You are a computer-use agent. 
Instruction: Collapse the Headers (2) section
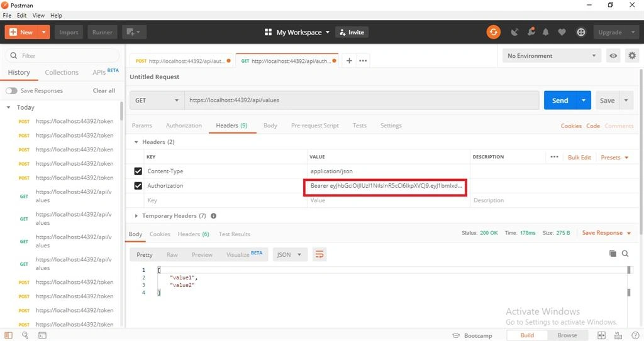coord(136,142)
